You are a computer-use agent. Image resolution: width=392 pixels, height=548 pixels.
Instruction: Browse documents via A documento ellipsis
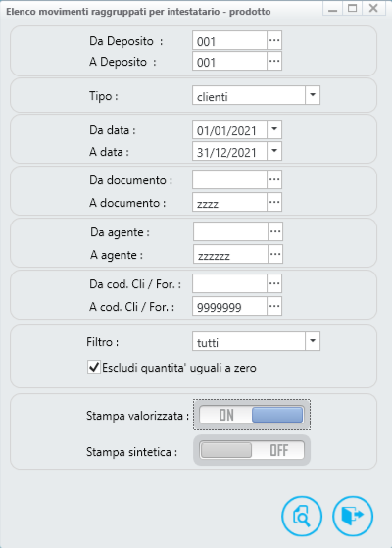coord(274,202)
